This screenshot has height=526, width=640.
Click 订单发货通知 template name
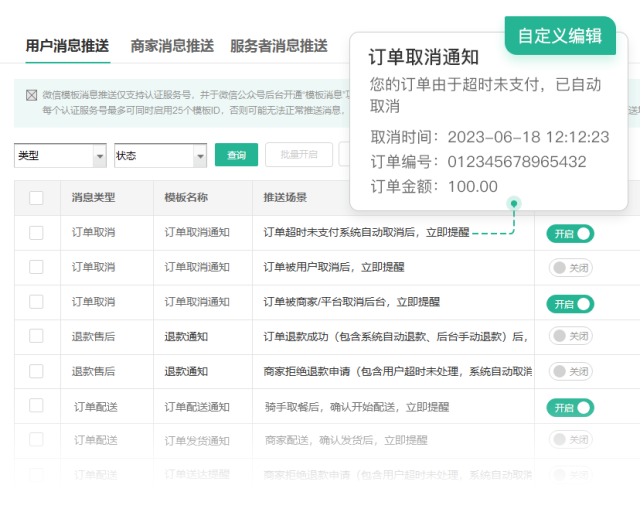[x=197, y=441]
